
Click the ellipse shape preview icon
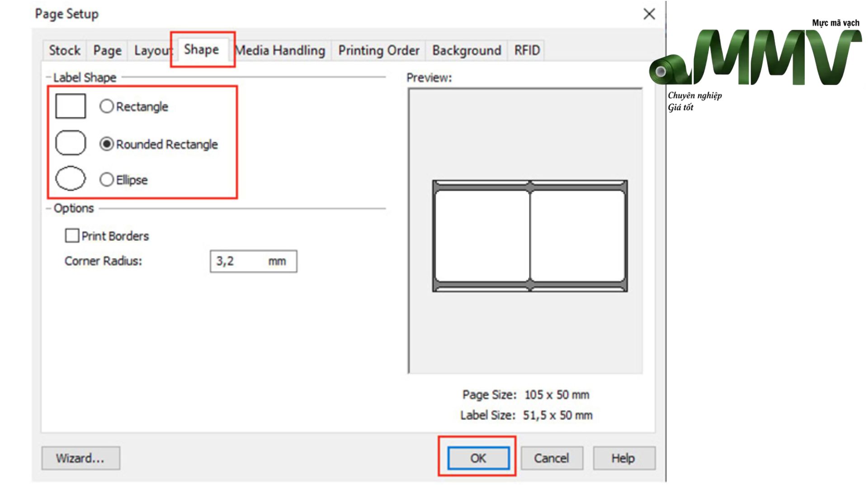pos(71,178)
